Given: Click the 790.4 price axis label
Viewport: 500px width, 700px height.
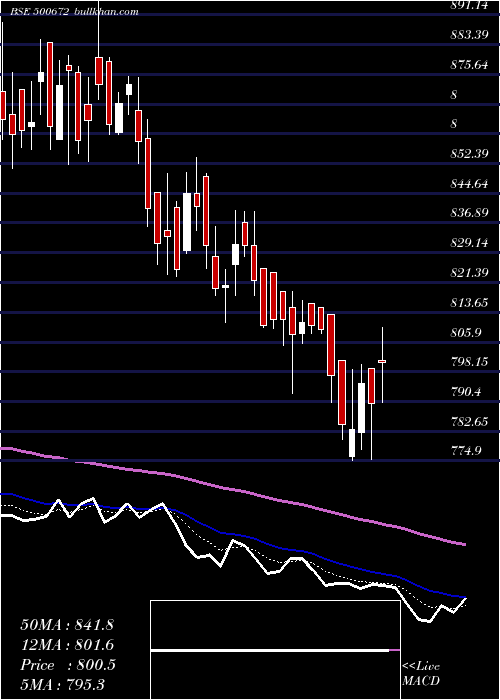Looking at the screenshot, I should [466, 392].
